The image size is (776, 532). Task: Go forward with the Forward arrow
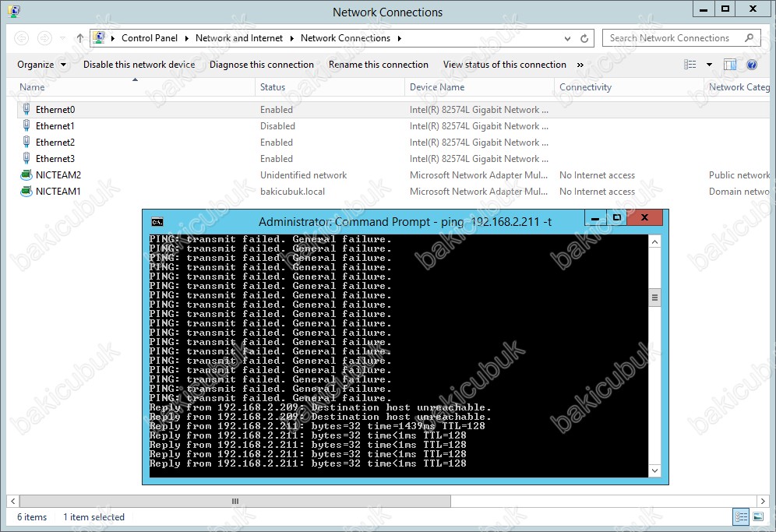(x=44, y=38)
